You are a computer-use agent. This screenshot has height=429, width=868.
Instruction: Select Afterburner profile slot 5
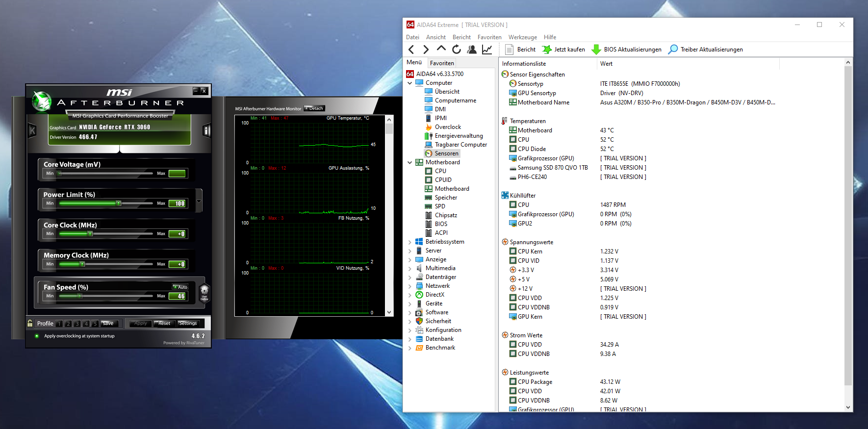pos(95,324)
